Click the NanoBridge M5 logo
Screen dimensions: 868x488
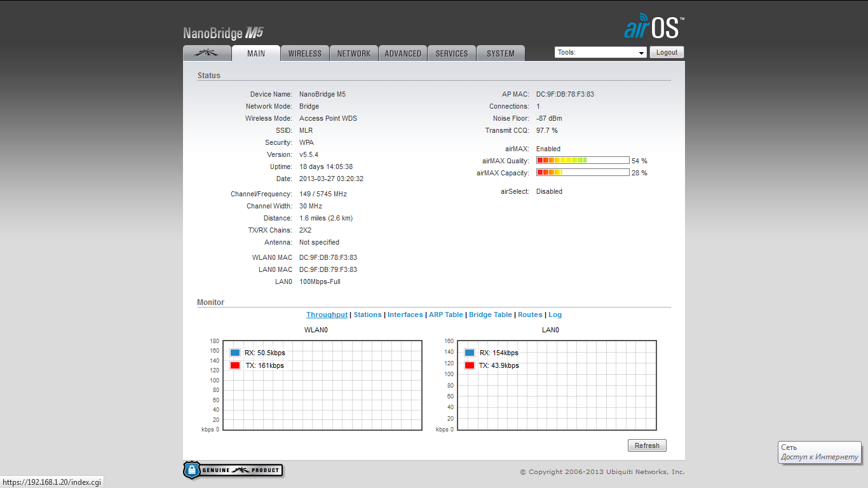[223, 33]
